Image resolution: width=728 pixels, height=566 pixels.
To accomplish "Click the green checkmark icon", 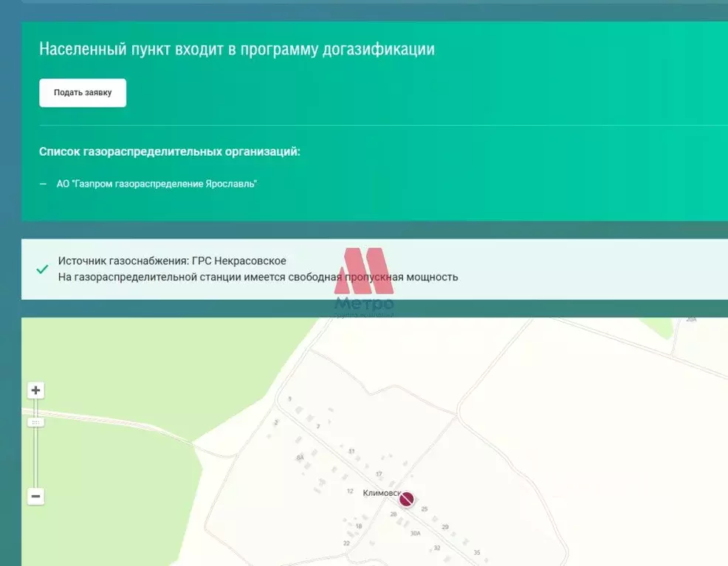I will [41, 269].
